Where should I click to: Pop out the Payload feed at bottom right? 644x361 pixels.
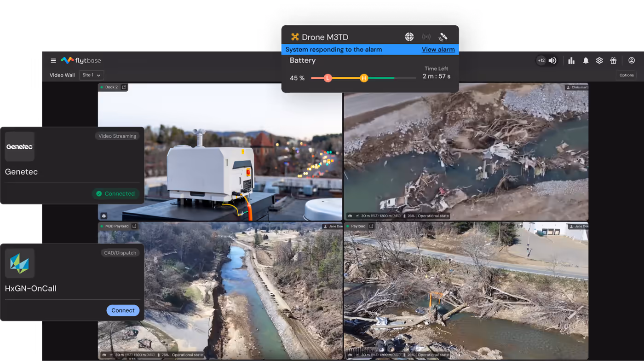[x=371, y=226]
